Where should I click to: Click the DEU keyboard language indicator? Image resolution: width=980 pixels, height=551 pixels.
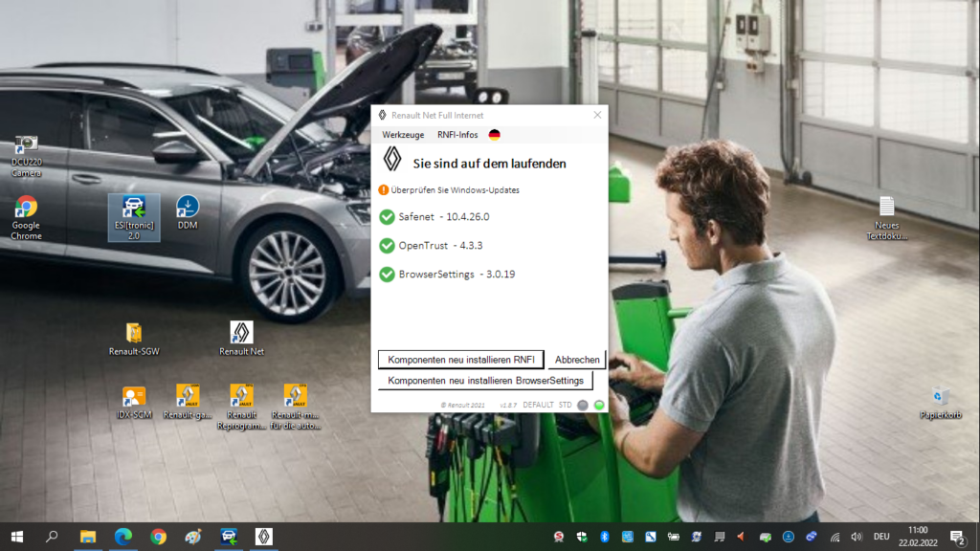[x=881, y=537]
